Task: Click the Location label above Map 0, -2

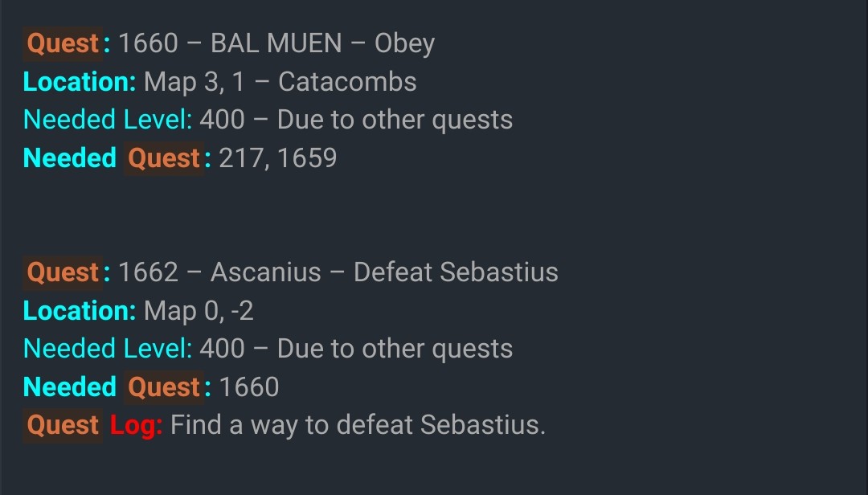Action: click(x=80, y=311)
